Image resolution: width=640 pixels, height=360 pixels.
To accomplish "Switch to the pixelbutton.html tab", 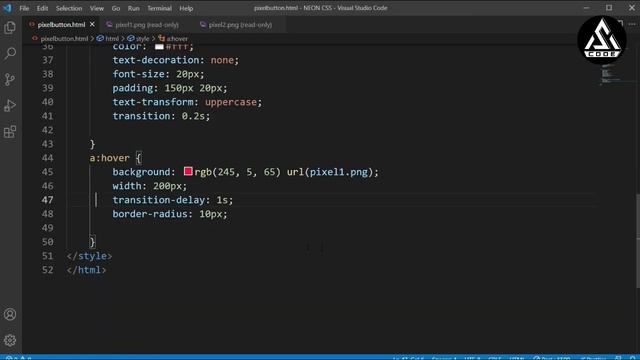I will point(61,24).
